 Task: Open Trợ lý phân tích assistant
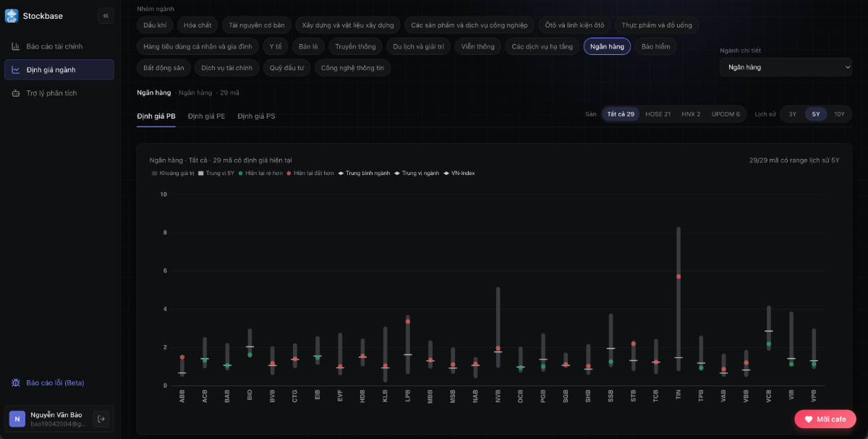(59, 93)
